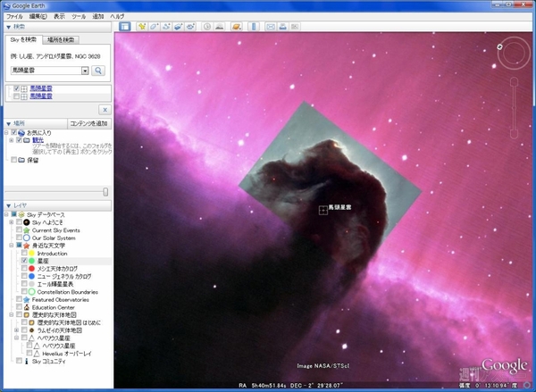Click the 観光 folder icon
The height and width of the screenshot is (392, 536).
[27, 140]
